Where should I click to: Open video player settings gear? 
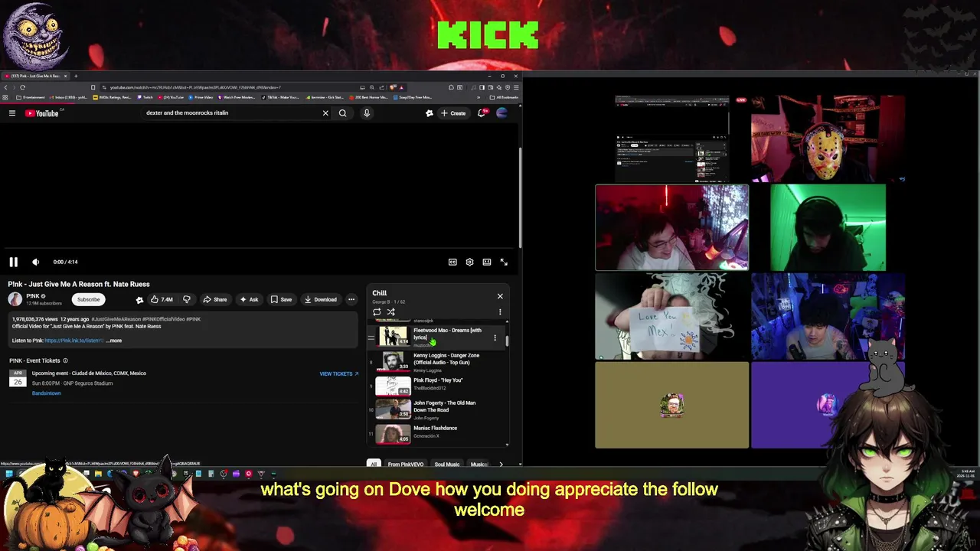click(469, 262)
